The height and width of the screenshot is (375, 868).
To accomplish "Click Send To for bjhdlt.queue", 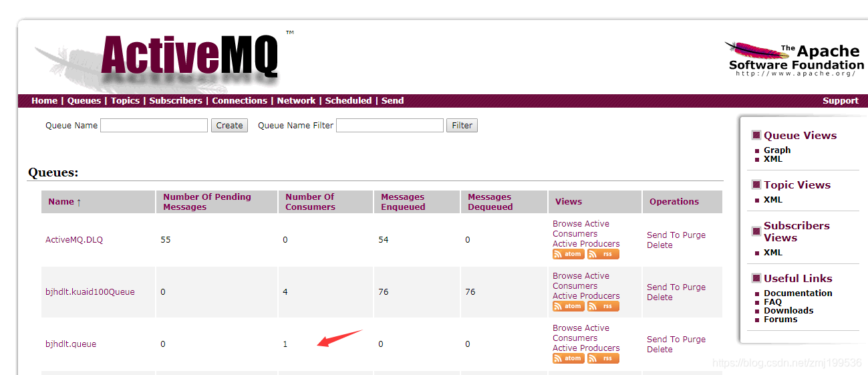I will coord(664,340).
